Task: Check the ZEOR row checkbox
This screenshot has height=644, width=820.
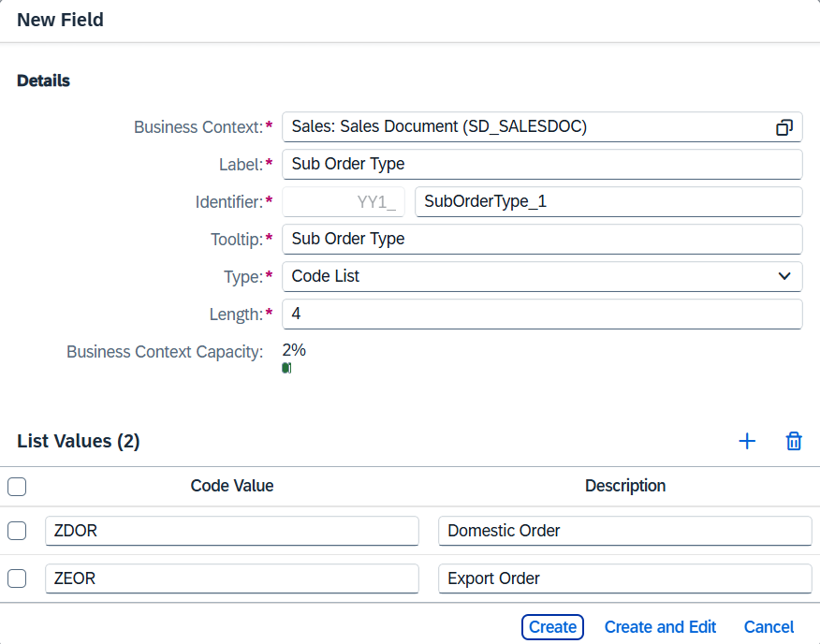Action: (17, 578)
